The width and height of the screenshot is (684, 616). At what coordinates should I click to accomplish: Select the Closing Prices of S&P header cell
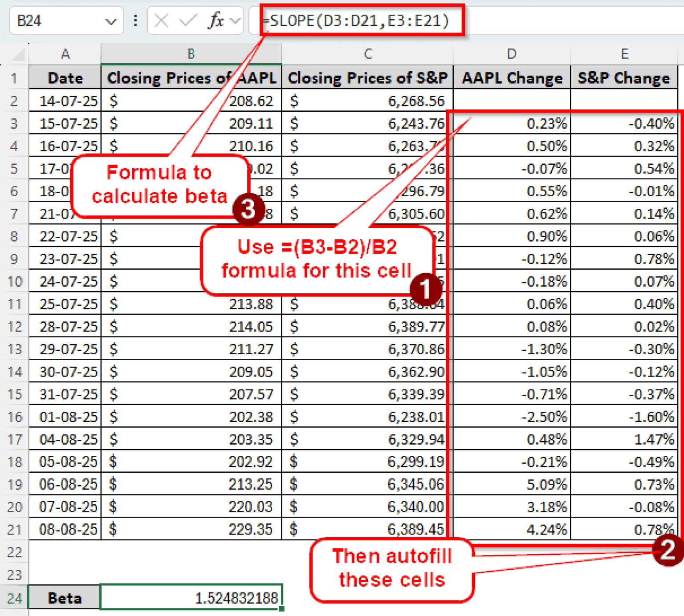[x=366, y=77]
